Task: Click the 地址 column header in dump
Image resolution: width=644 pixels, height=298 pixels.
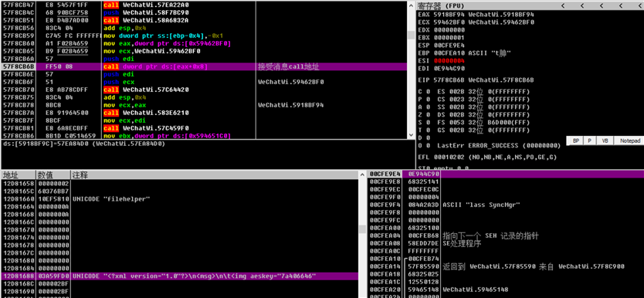Action: pos(19,174)
